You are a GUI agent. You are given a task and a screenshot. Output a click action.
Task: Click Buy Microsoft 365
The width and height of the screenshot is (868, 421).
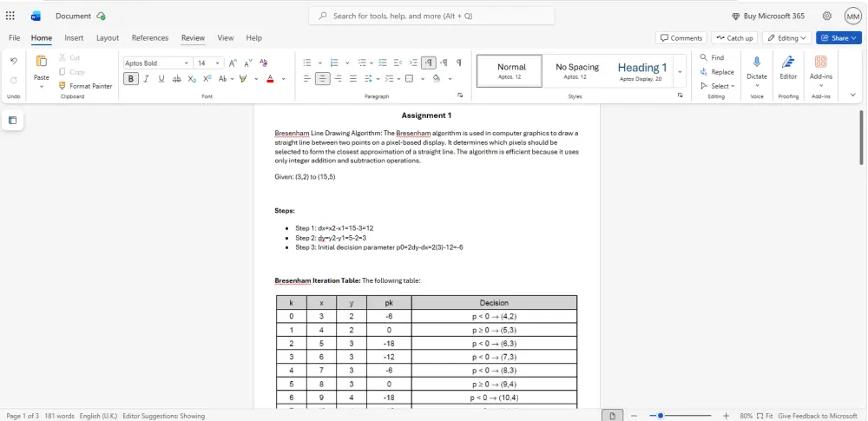click(x=768, y=16)
